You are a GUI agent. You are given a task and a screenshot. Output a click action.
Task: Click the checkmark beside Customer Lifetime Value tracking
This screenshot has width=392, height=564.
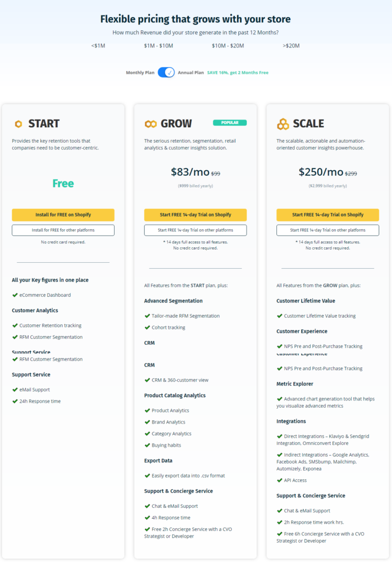pos(279,316)
